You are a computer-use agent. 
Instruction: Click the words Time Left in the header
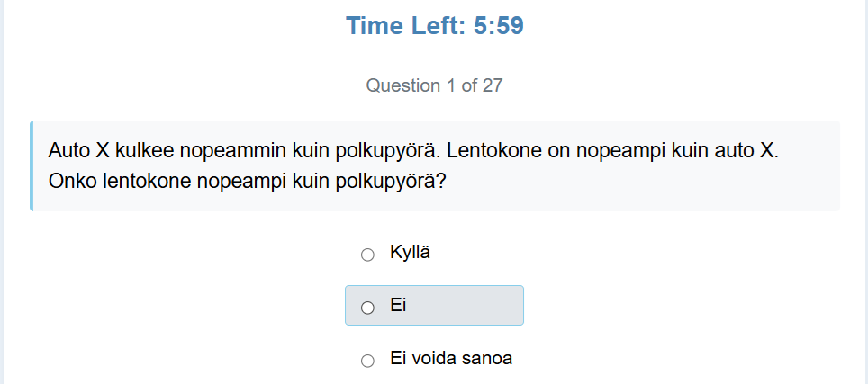[398, 26]
